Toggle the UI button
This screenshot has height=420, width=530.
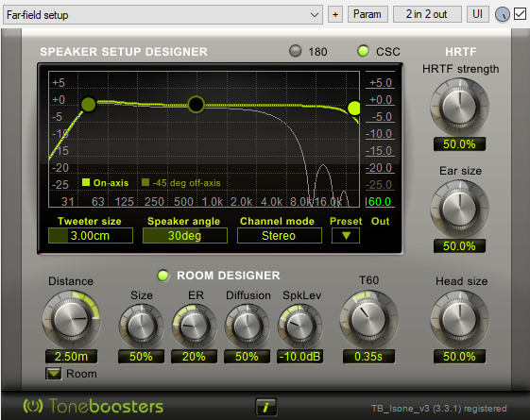tap(477, 14)
